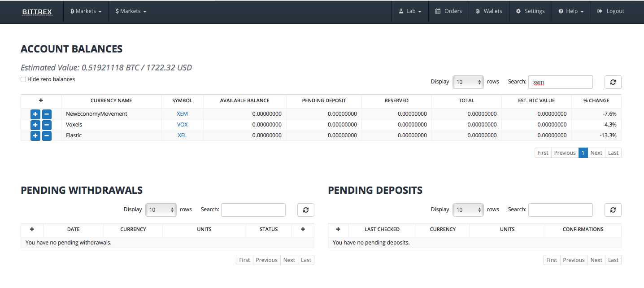644x288 pixels.
Task: Sort by the % Change column header
Action: tap(596, 101)
